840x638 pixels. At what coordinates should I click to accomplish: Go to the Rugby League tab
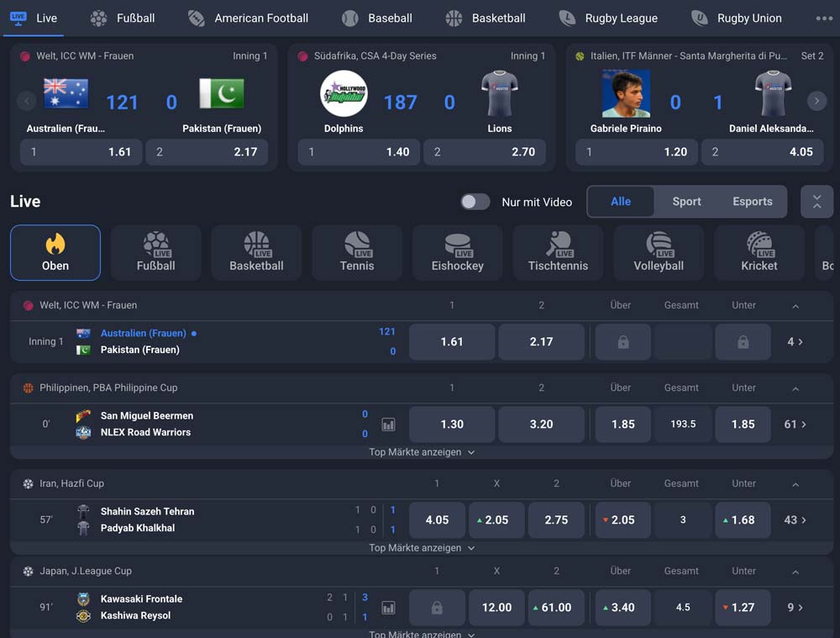click(x=609, y=18)
